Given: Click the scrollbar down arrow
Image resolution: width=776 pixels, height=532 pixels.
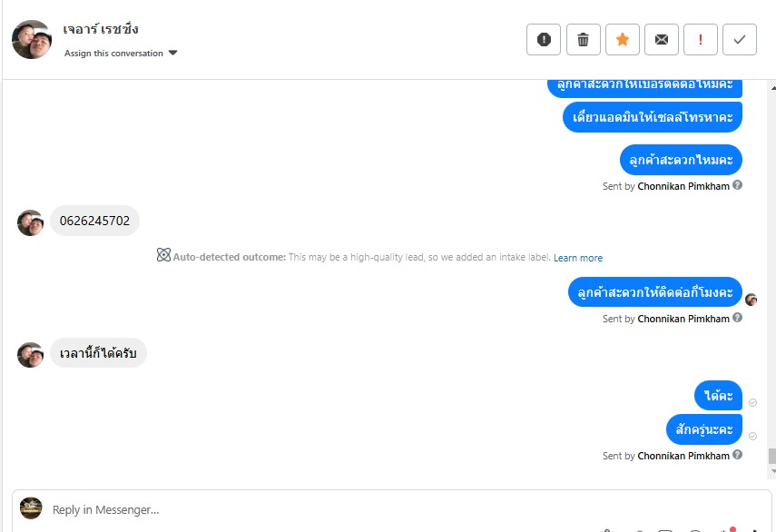Looking at the screenshot, I should coord(771,472).
